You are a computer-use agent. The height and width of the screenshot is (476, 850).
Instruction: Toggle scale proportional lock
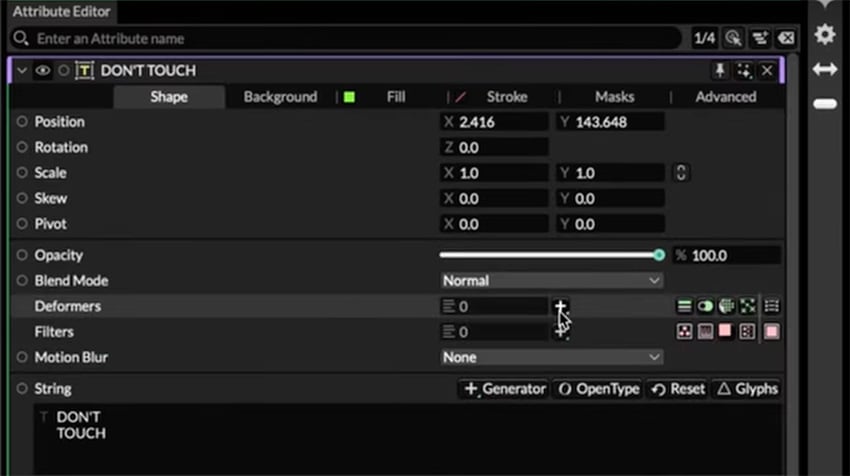tap(681, 172)
